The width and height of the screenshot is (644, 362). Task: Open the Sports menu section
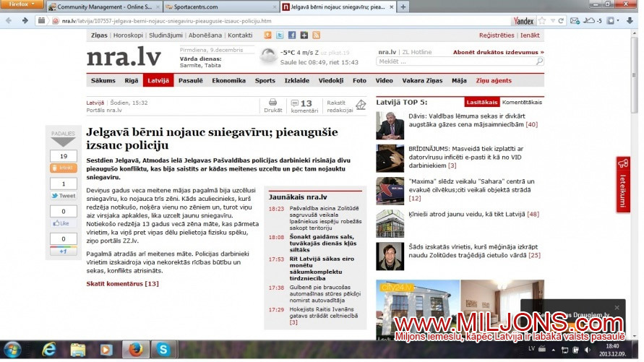265,80
